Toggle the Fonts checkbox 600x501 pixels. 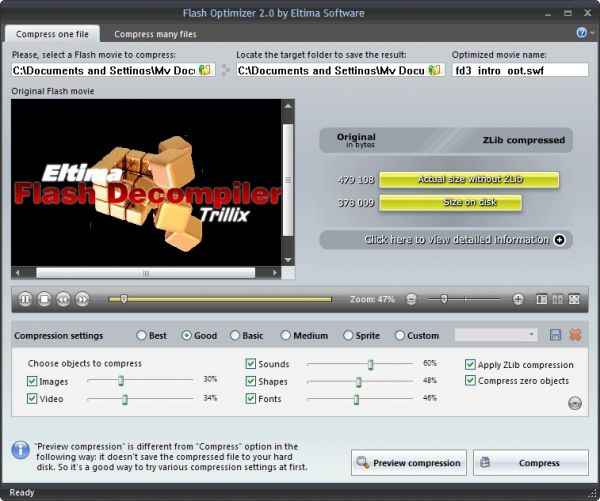(x=251, y=398)
